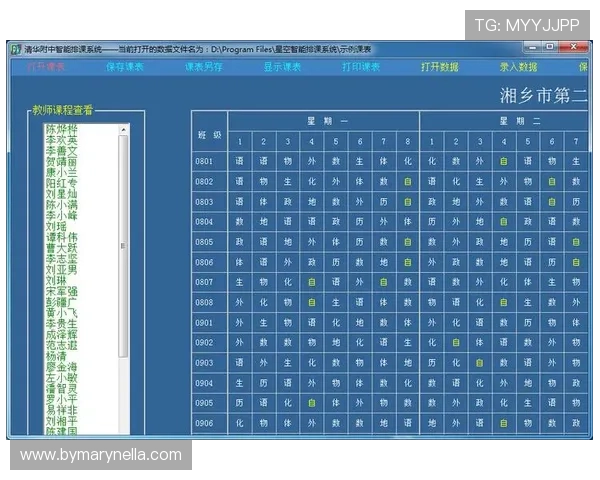Click the teacher list scroll-up arrow
Viewport: 600px width, 480px height.
(x=123, y=130)
